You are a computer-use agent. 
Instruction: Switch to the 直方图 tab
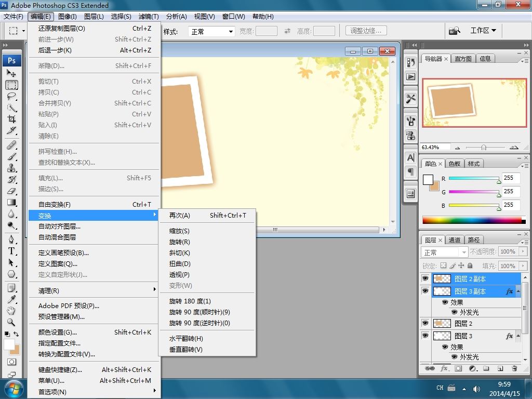point(463,59)
